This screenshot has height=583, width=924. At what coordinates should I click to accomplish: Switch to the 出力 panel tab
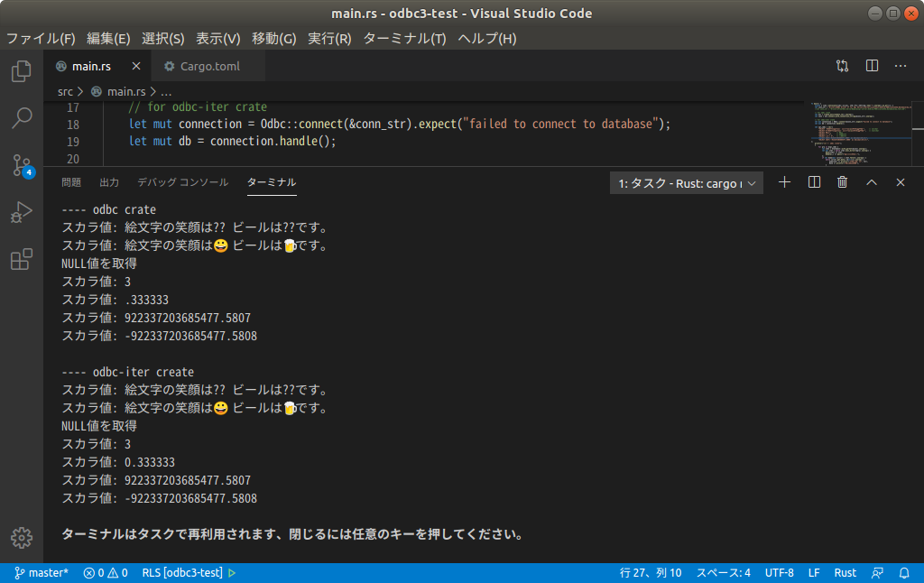(x=109, y=182)
